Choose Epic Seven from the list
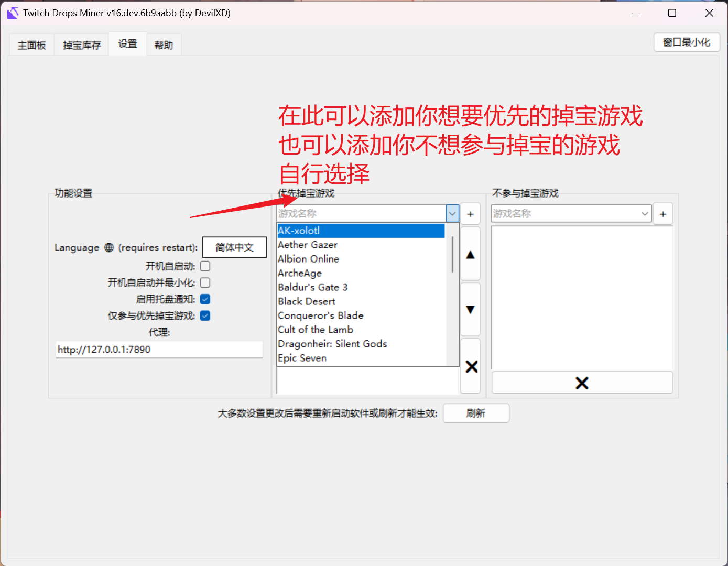Viewport: 728px width, 566px height. (x=361, y=358)
